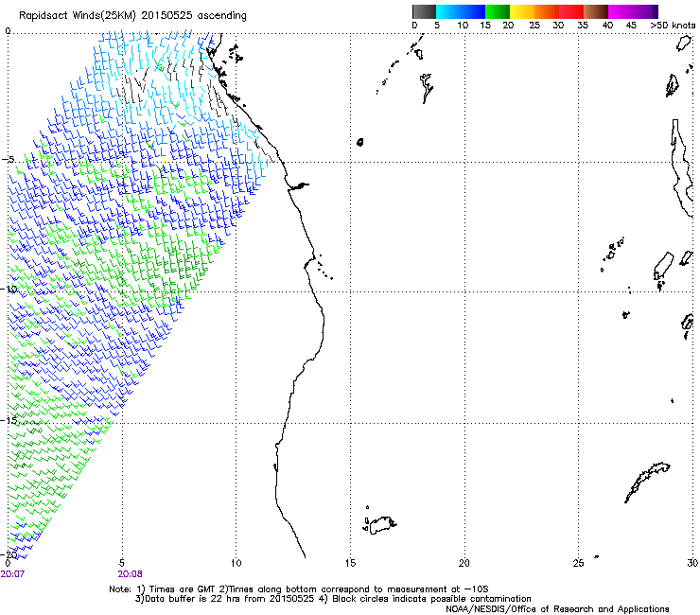Click the bottom longitude axis label '10'
This screenshot has height=615, width=700.
pyautogui.click(x=236, y=563)
